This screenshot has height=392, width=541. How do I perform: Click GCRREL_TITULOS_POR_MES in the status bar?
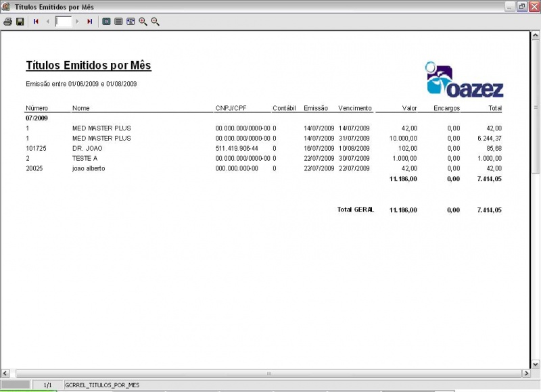click(102, 385)
